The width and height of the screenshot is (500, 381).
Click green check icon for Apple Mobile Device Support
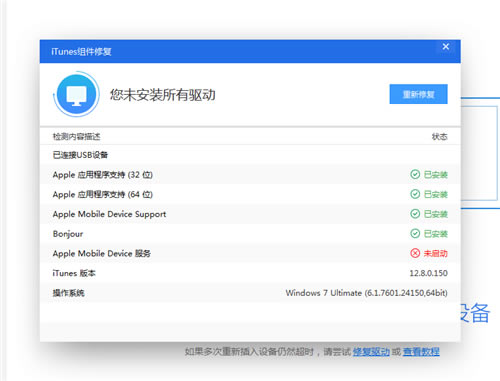[415, 214]
